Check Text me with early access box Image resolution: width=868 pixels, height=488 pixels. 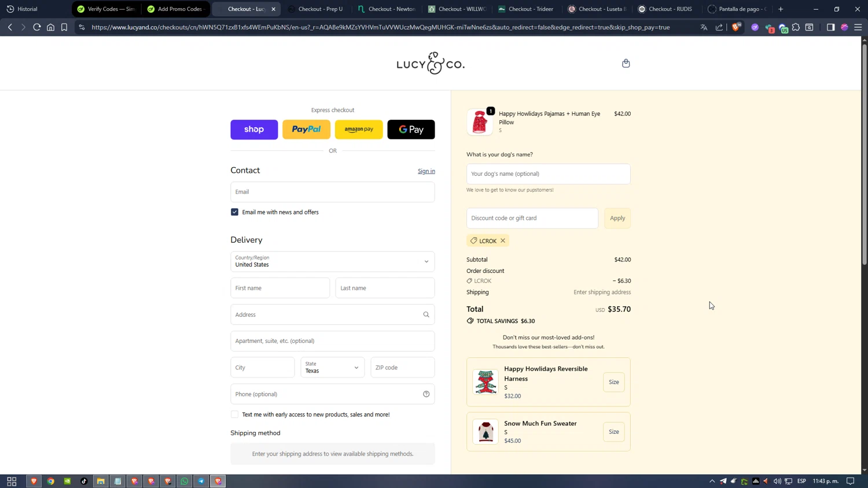pyautogui.click(x=234, y=415)
